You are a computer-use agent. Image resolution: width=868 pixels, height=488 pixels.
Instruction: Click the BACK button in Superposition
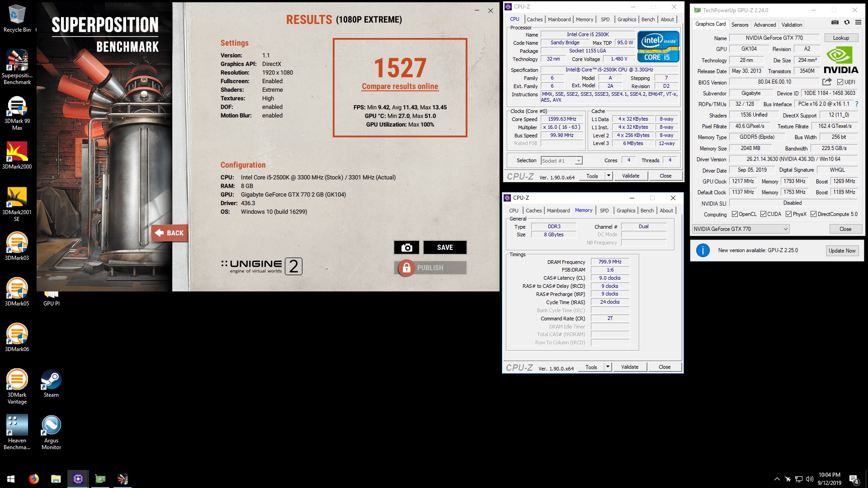[170, 233]
